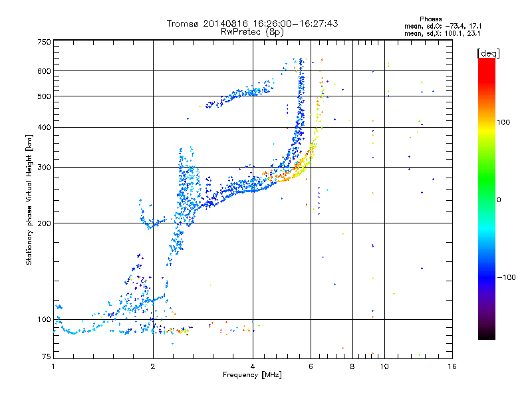Click the rainbow phase colorbar
The width and height of the screenshot is (532, 399).
tap(487, 198)
